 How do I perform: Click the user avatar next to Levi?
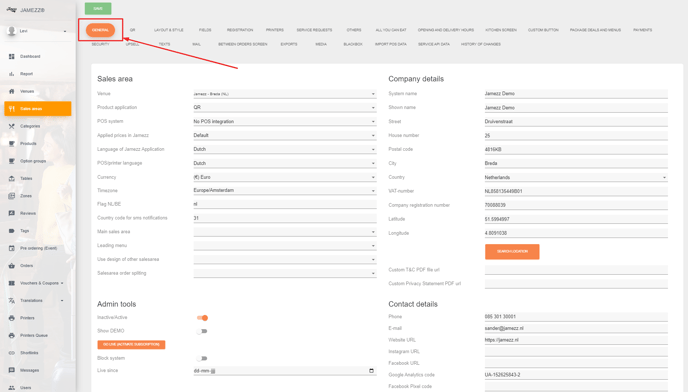pyautogui.click(x=12, y=31)
